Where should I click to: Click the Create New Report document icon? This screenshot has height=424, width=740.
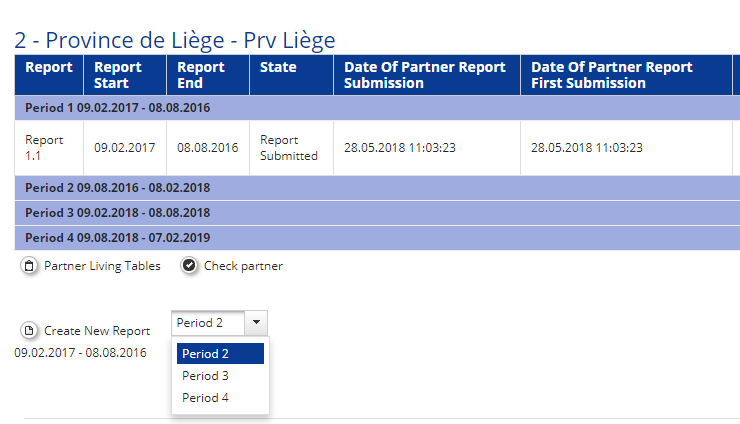coord(29,331)
